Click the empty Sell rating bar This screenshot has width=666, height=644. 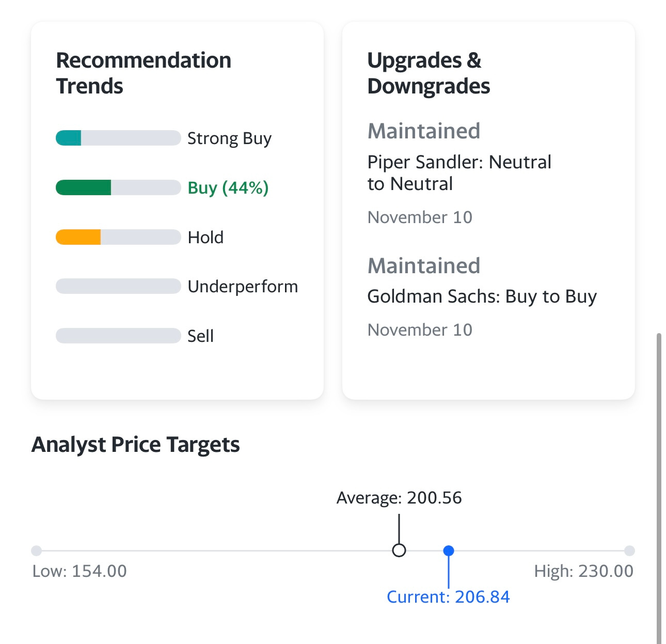(117, 336)
